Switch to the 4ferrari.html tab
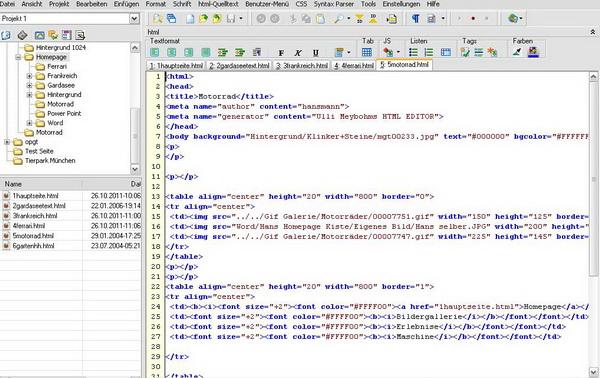Viewport: 600px width, 378px height. (x=354, y=66)
